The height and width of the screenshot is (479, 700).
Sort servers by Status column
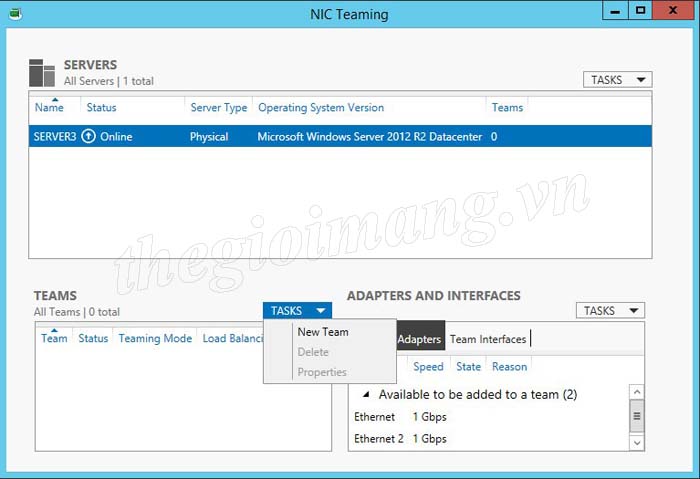[101, 108]
